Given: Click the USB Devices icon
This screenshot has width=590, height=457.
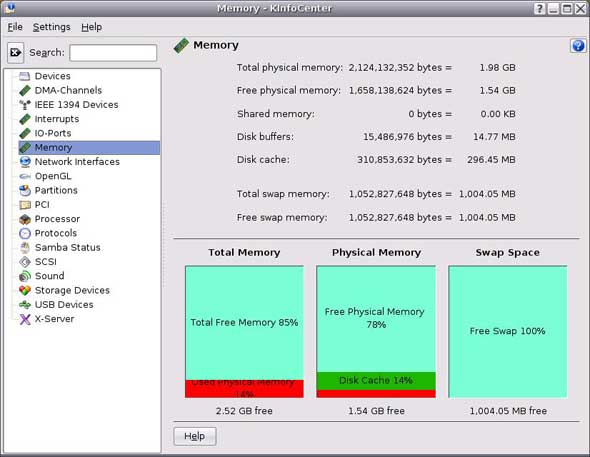Looking at the screenshot, I should tap(25, 305).
